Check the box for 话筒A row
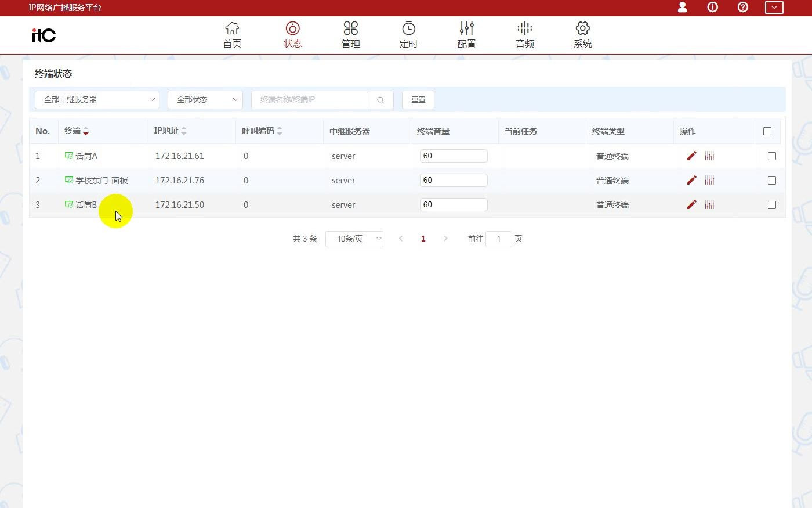 point(771,156)
